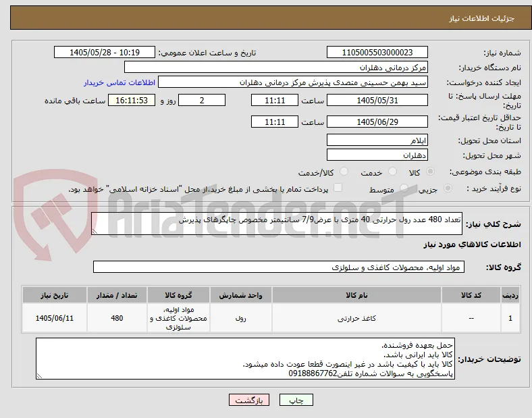532x418 pixels.
Task: Click the resize handle of description text area
Action: (x=95, y=232)
